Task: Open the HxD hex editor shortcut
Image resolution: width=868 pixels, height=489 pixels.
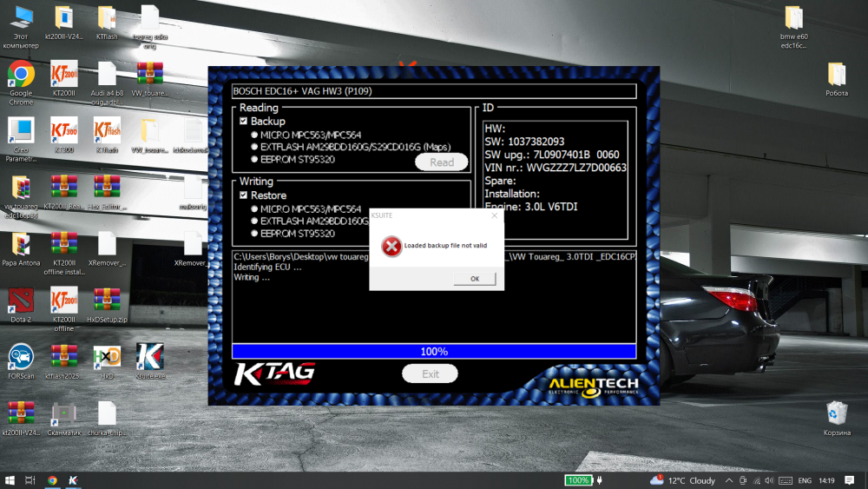Action: 107,361
